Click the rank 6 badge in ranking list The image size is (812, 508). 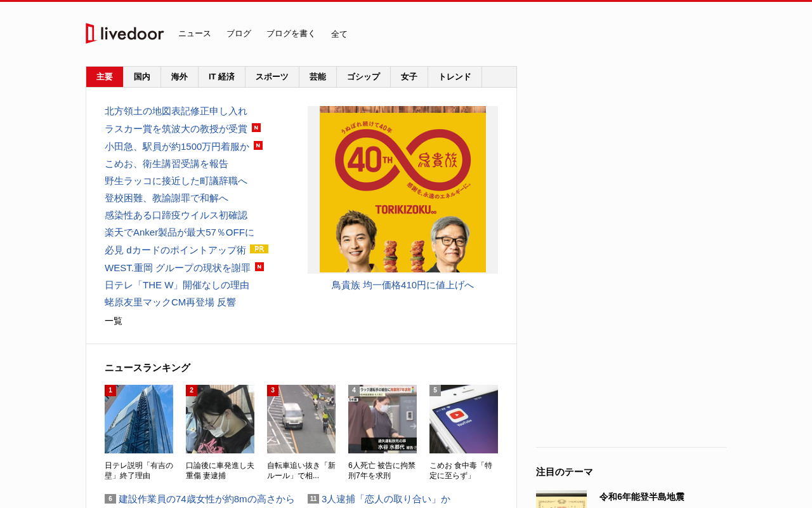pyautogui.click(x=110, y=498)
